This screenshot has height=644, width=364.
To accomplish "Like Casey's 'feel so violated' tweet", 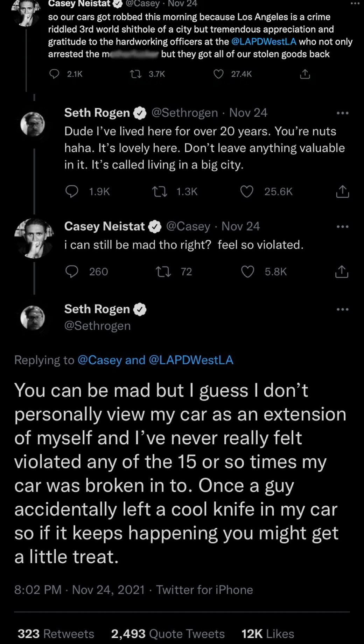I will point(248,272).
